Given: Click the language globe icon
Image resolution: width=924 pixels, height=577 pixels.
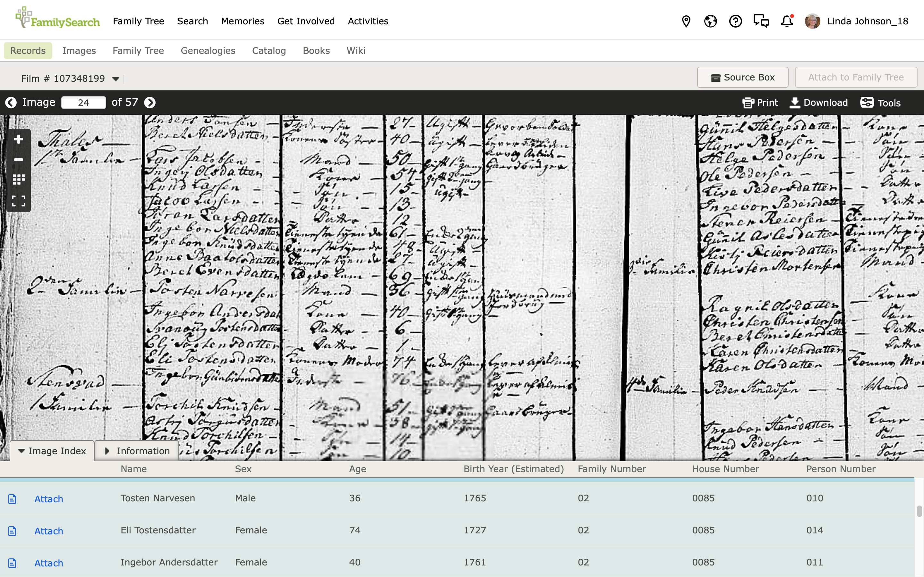Looking at the screenshot, I should pos(710,21).
